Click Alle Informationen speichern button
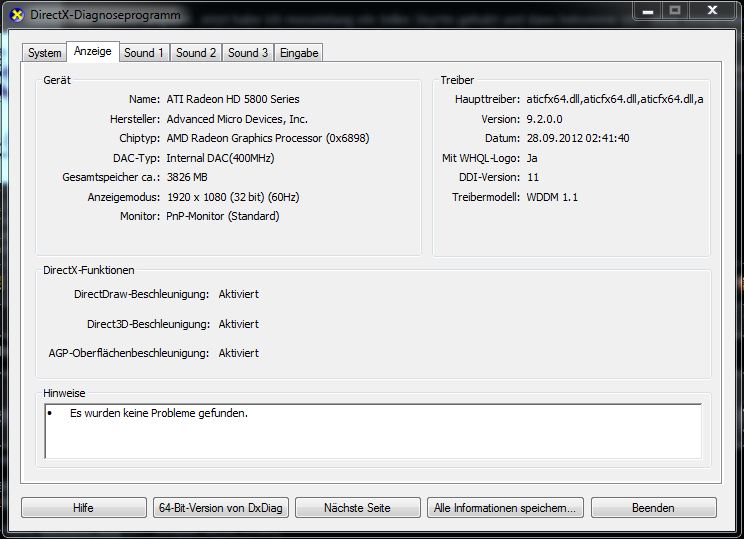The width and height of the screenshot is (744, 539). click(x=505, y=508)
